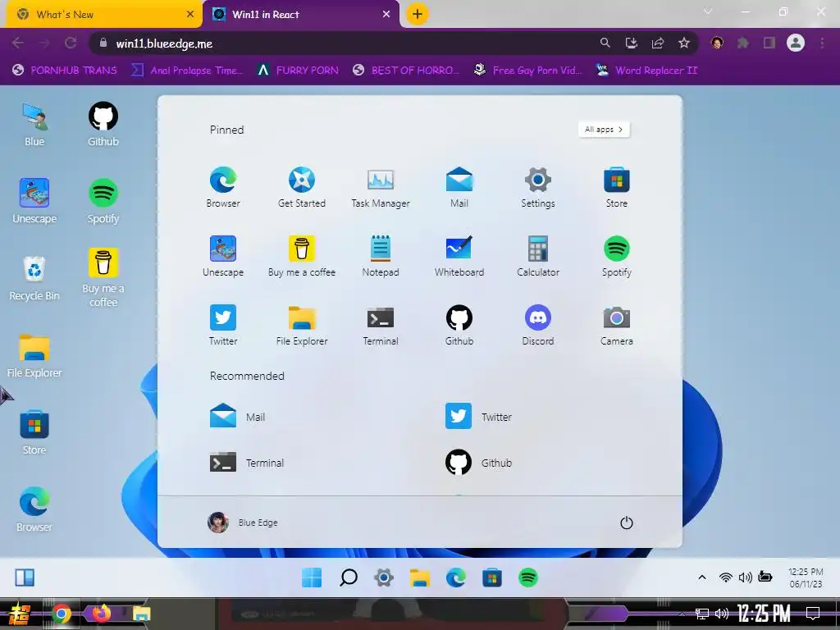Open the Chrome tab search dropdown
The image size is (840, 630).
[x=708, y=11]
